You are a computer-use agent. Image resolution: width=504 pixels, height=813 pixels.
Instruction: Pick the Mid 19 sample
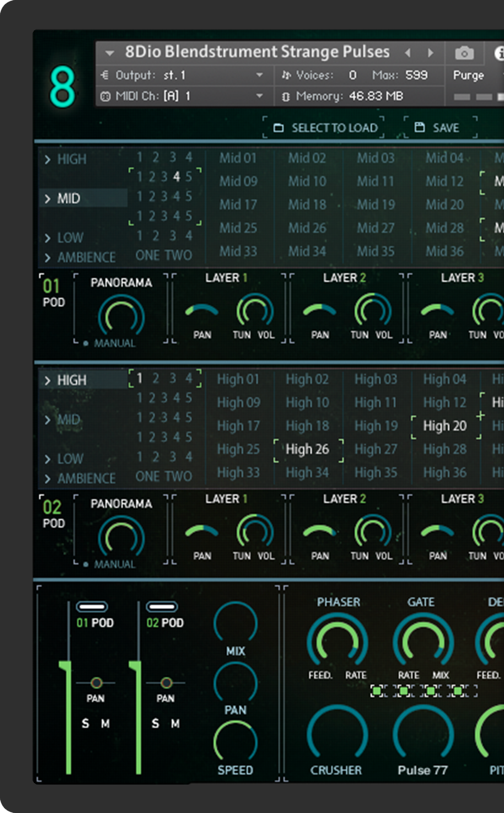coord(376,205)
